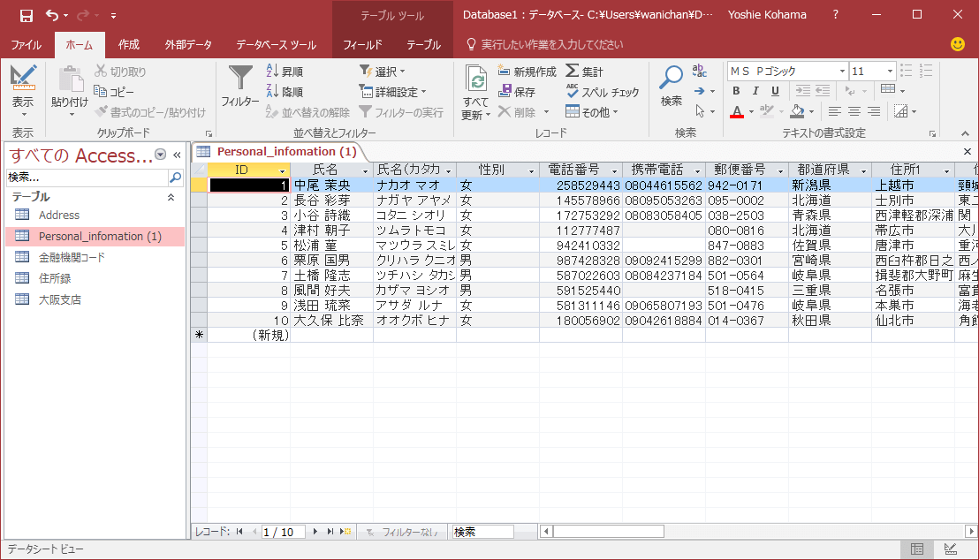Sort ascending with 昇順 icon
This screenshot has width=979, height=560.
(x=272, y=71)
